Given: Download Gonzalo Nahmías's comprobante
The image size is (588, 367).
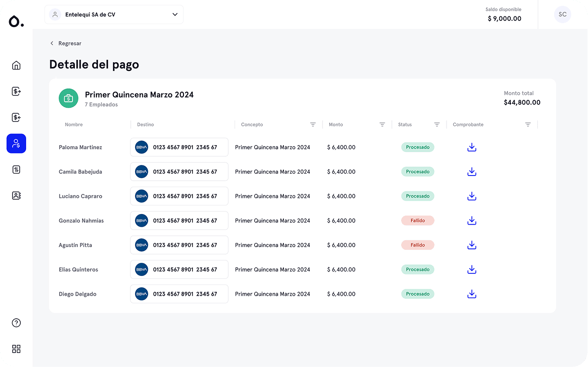Looking at the screenshot, I should pyautogui.click(x=472, y=220).
